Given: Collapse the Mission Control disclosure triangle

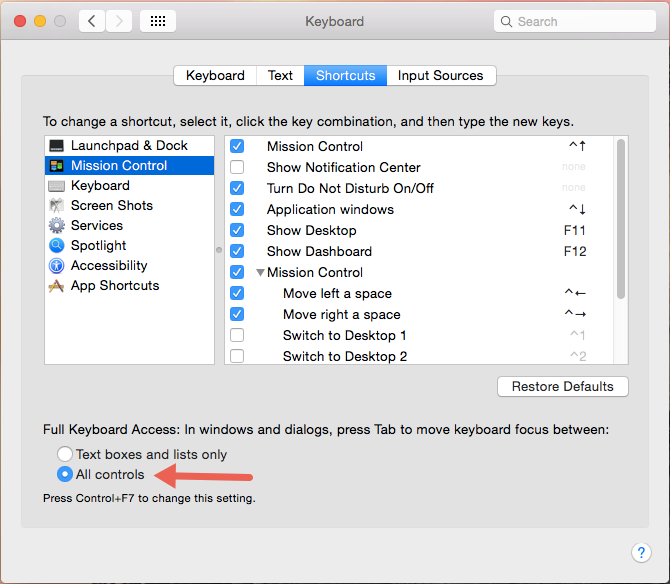Looking at the screenshot, I should pyautogui.click(x=260, y=272).
